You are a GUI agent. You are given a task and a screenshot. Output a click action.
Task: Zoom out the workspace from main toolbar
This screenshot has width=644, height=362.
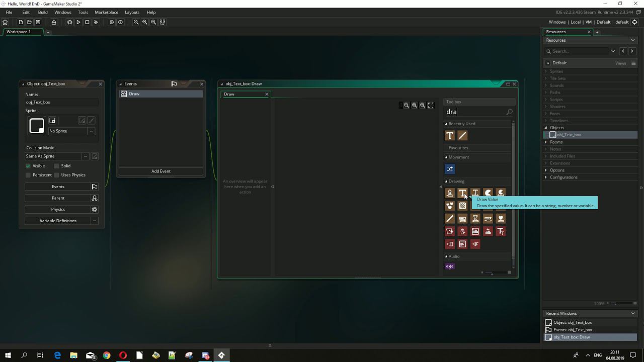point(136,22)
